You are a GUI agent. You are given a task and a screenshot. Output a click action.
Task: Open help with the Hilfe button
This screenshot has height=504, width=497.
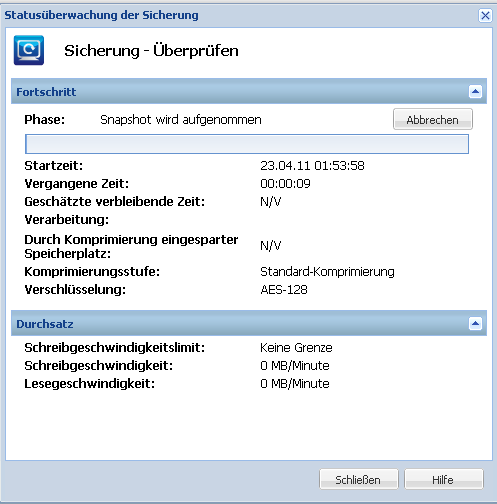[x=443, y=479]
